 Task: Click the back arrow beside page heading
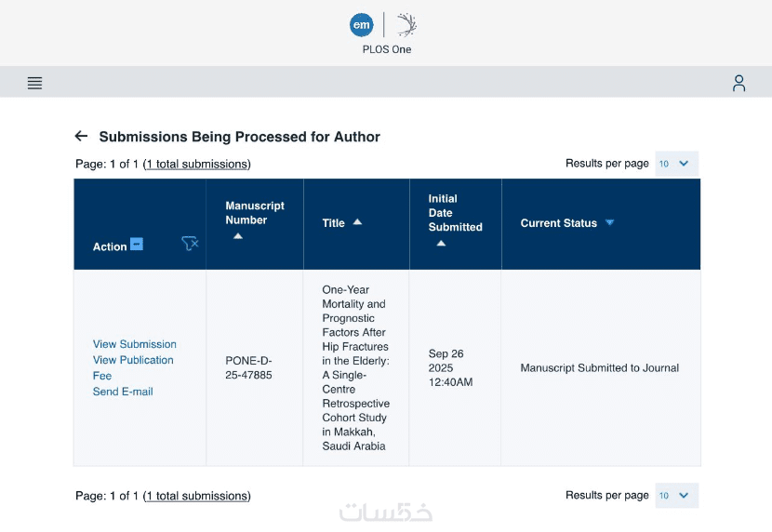pyautogui.click(x=81, y=137)
